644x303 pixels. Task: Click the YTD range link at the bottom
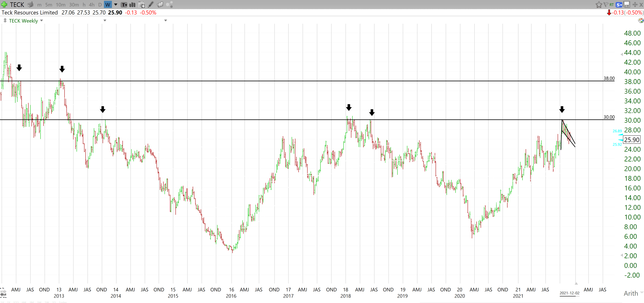point(16,302)
